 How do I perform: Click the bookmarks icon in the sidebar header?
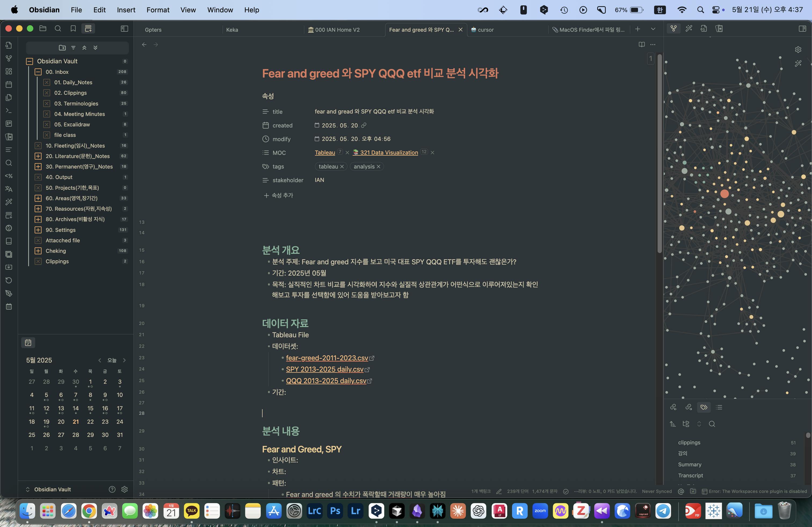(x=73, y=29)
